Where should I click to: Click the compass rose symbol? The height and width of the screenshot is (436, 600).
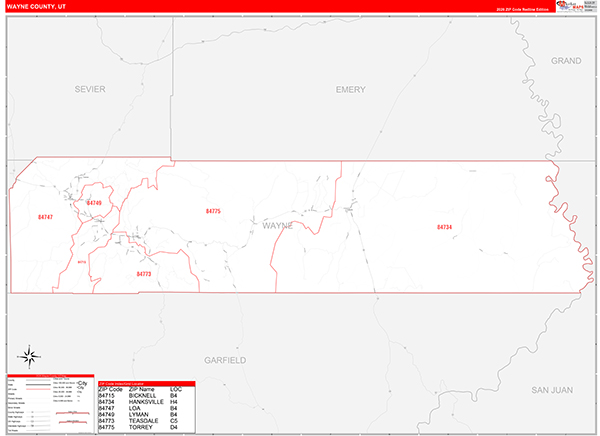[x=29, y=357]
